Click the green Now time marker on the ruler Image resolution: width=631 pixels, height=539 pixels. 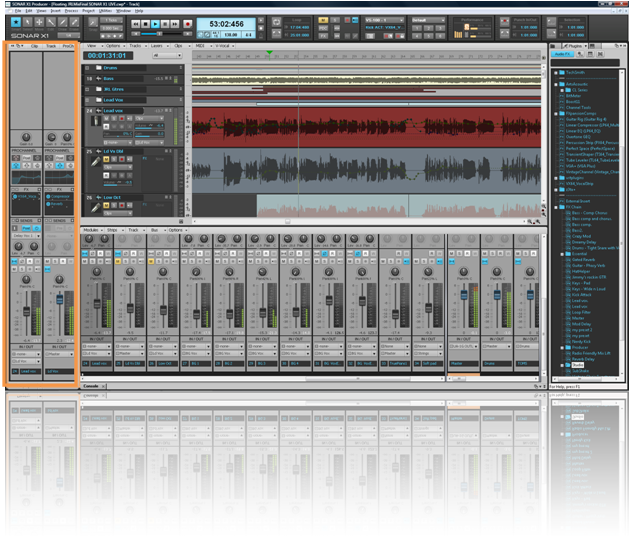pos(270,53)
